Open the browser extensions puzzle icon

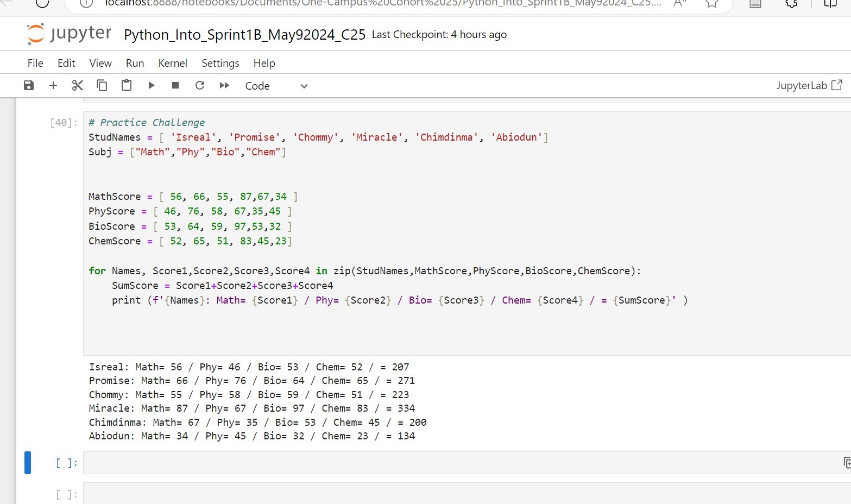coord(792,3)
